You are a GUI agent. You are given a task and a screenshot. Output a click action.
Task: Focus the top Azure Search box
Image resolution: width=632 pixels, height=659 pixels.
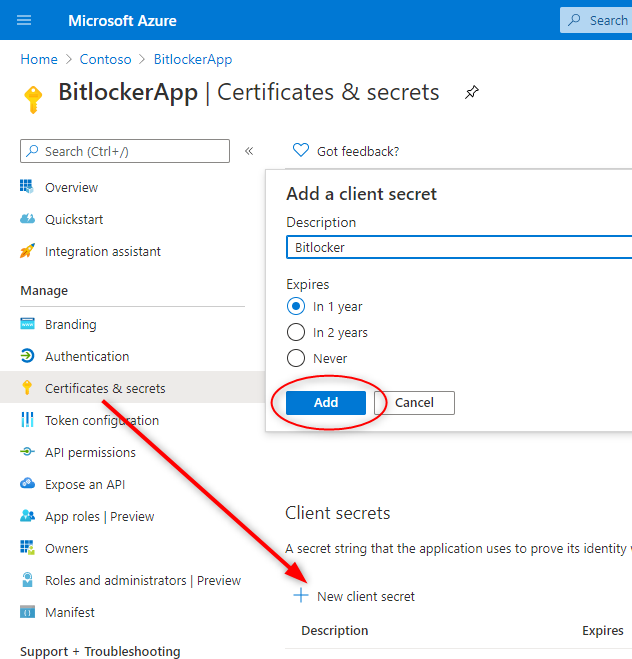point(596,20)
